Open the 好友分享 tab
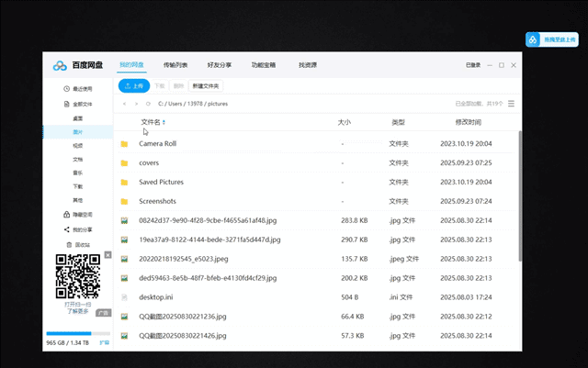This screenshot has height=368, width=588. (x=220, y=65)
